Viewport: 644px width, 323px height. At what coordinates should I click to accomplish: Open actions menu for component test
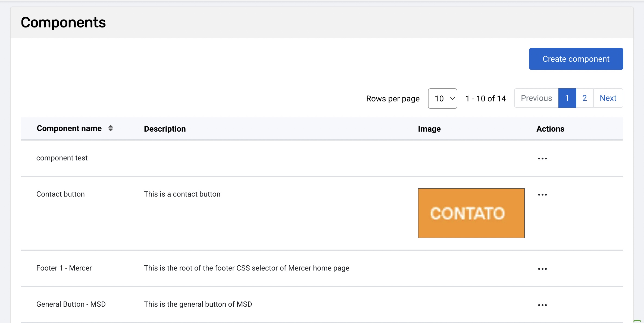[x=542, y=159]
